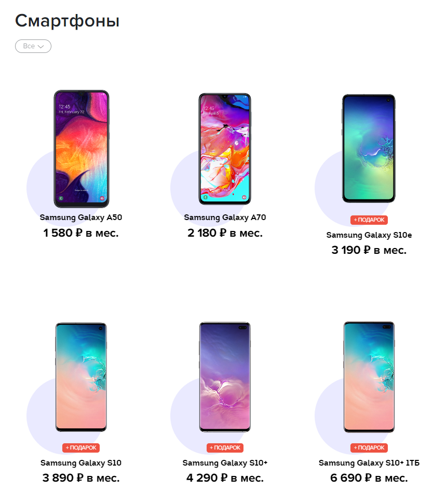The image size is (447, 504).
Task: Click the Galaxy S10+ 1ТБ phone image
Action: click(369, 377)
